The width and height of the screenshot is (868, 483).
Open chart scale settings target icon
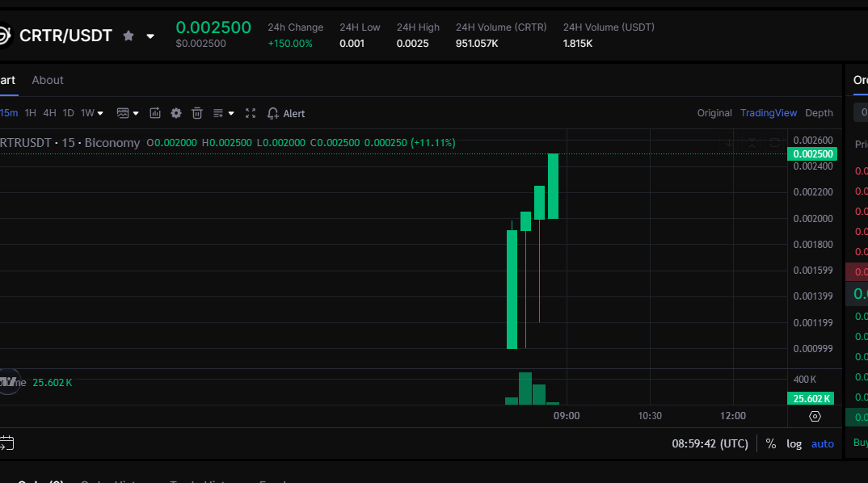coord(815,416)
